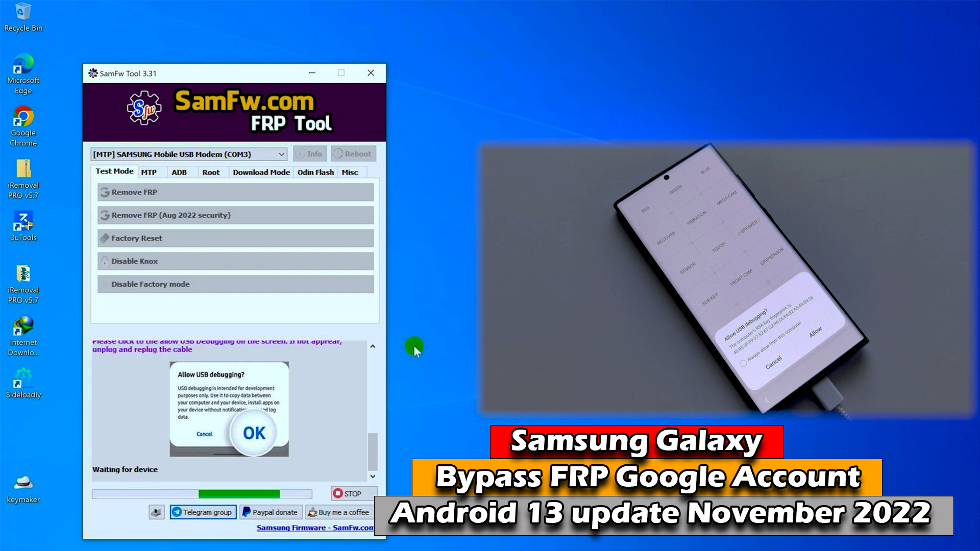Click Samsung Firmware SamFw.com link

[x=314, y=528]
